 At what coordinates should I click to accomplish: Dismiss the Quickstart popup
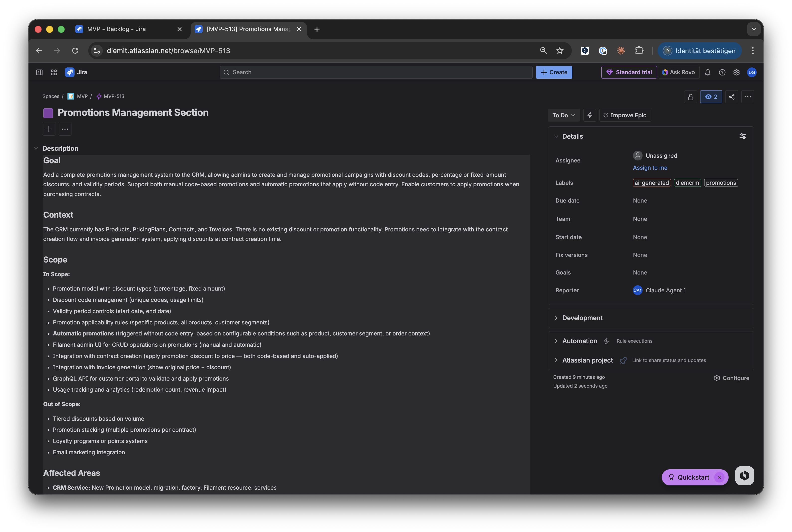coord(719,477)
